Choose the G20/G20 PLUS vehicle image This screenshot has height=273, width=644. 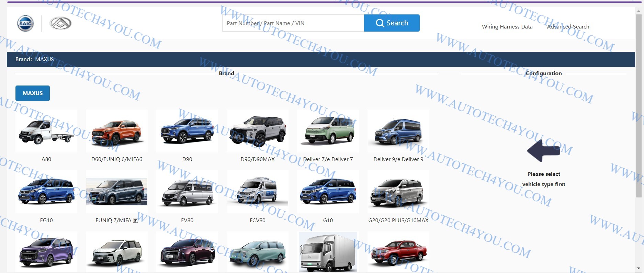(x=398, y=192)
